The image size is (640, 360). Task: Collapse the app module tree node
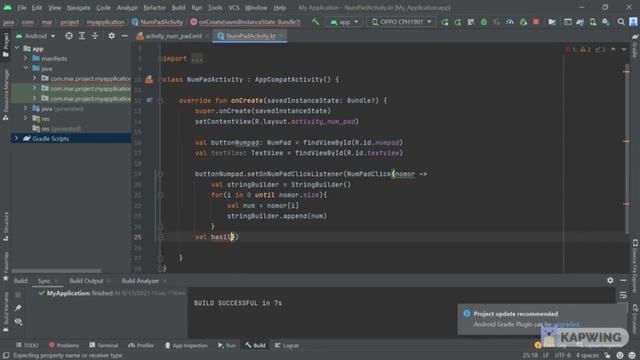tap(17, 49)
